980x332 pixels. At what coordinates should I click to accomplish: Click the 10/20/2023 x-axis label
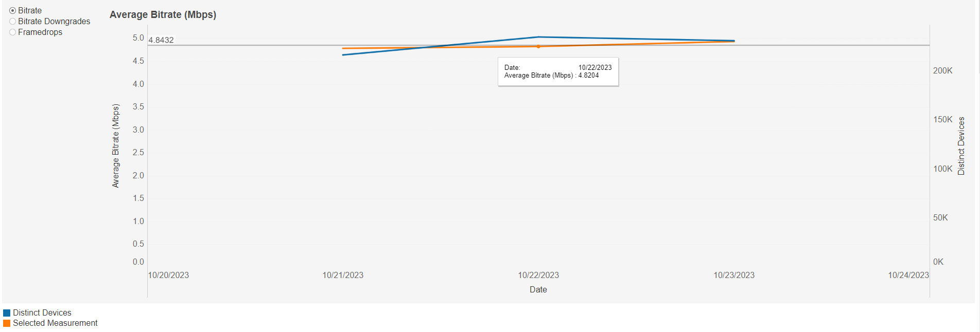pos(168,275)
